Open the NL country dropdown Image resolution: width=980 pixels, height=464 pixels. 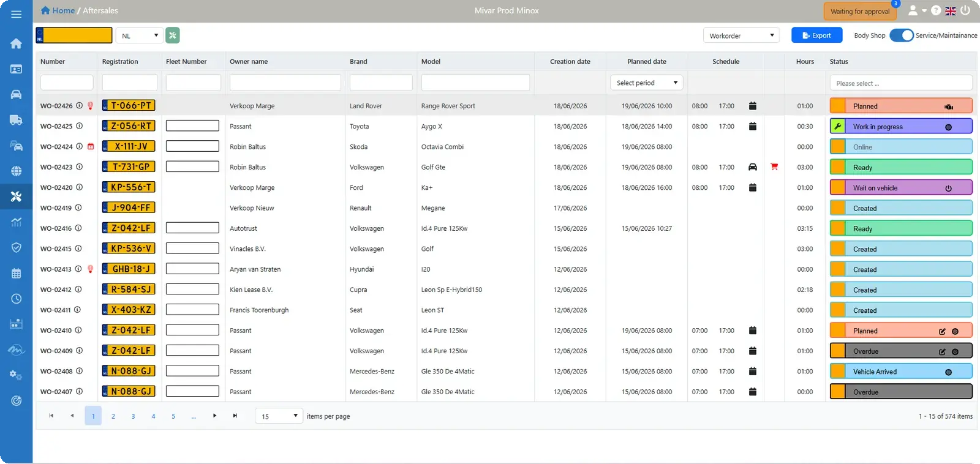coord(140,36)
